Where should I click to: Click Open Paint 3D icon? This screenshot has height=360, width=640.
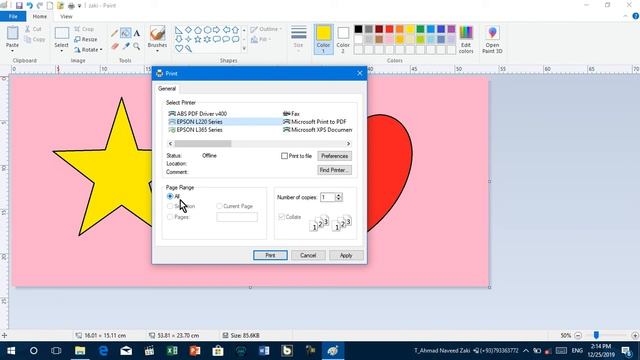[x=492, y=40]
